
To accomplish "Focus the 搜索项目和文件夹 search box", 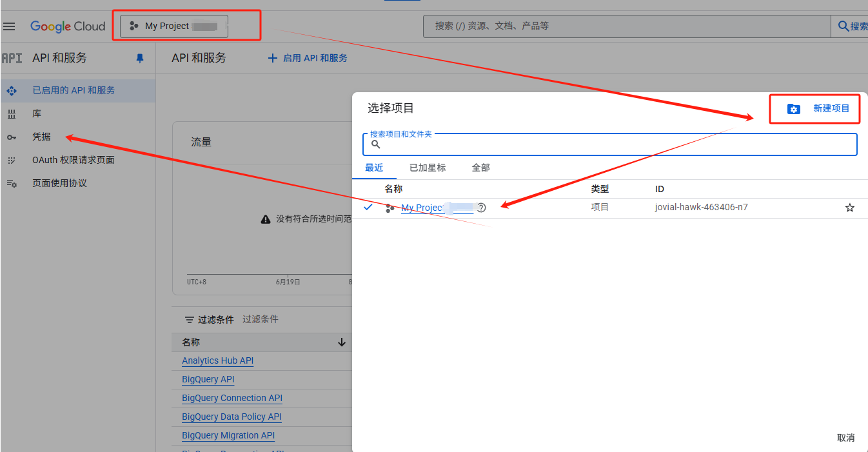I will click(610, 144).
